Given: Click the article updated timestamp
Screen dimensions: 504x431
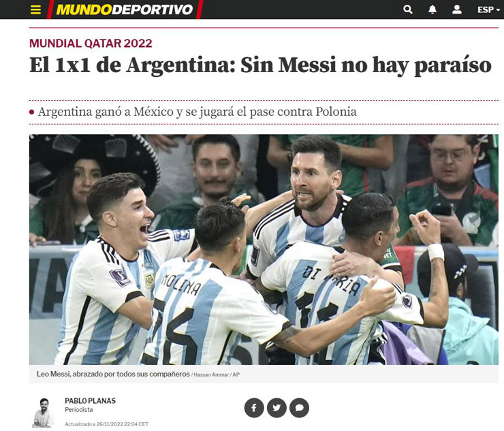Looking at the screenshot, I should click(106, 424).
